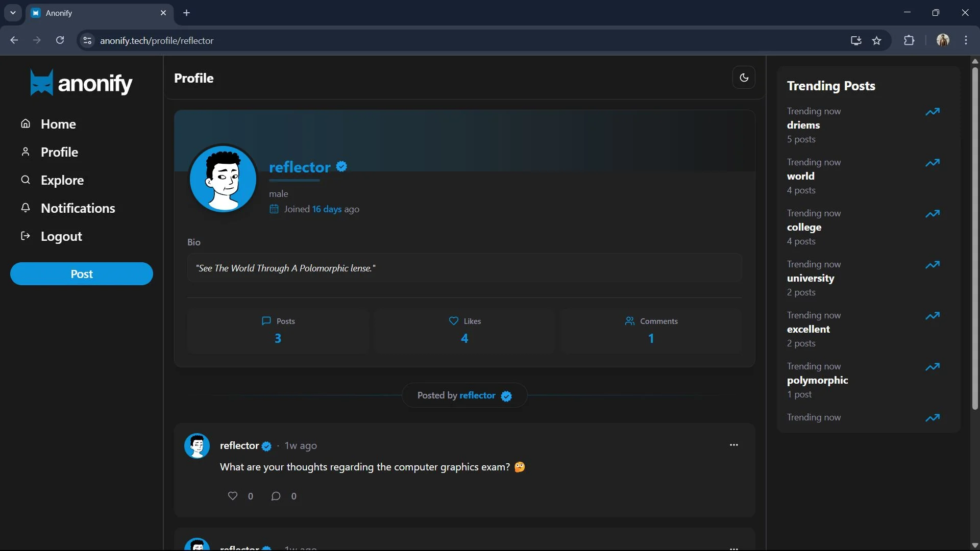This screenshot has width=980, height=551.
Task: Open browser extensions puzzle icon
Action: pyautogui.click(x=909, y=40)
